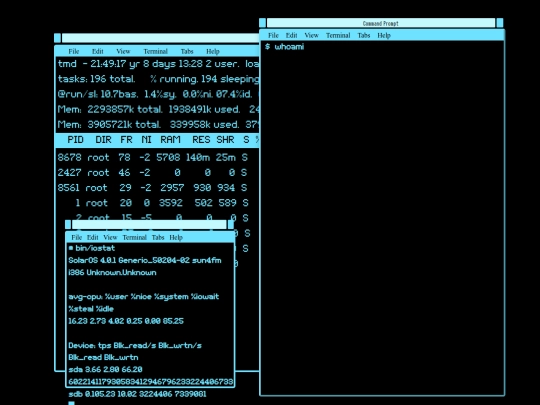Click right square button on iostat window title bar
The height and width of the screenshot is (405, 540).
click(231, 225)
